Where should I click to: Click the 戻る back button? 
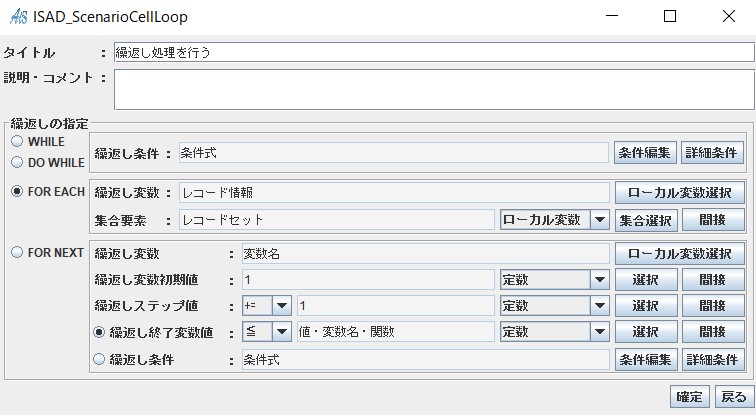click(x=734, y=397)
